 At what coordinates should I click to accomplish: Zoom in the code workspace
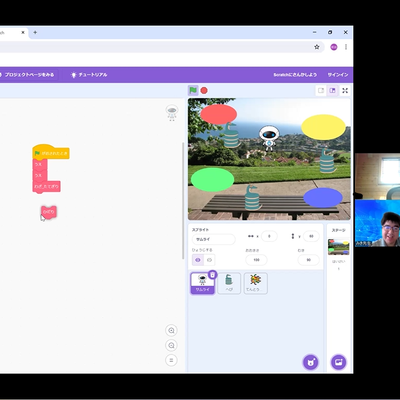tap(171, 330)
